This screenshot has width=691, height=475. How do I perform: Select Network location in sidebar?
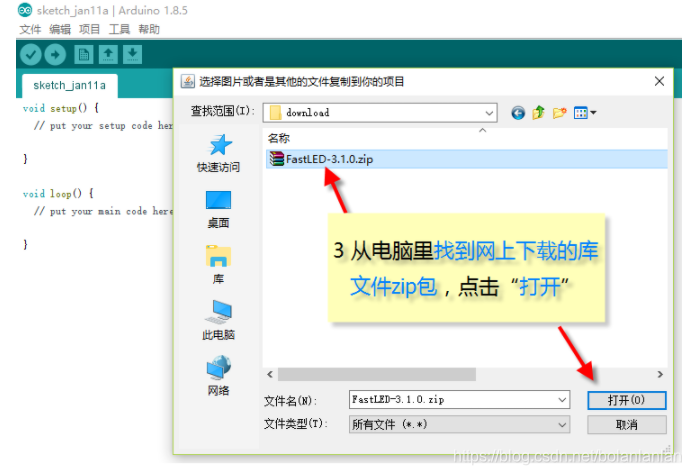[218, 376]
